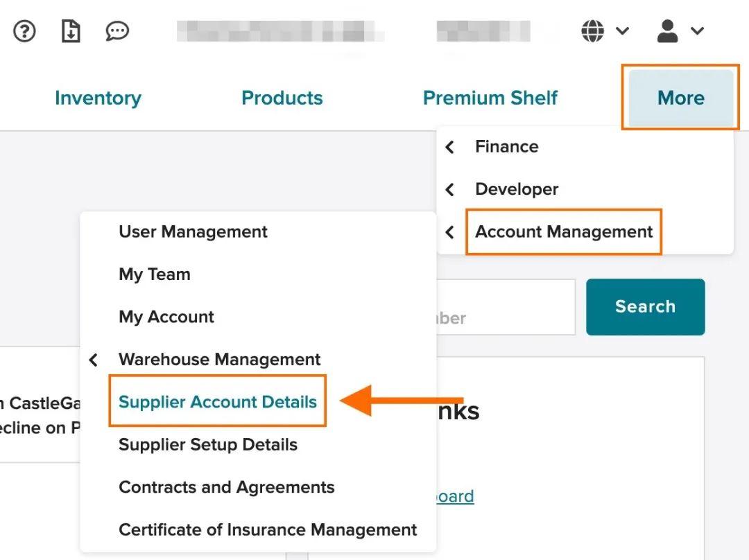Select Account Management in the More menu
Image resolution: width=749 pixels, height=560 pixels.
pos(563,232)
